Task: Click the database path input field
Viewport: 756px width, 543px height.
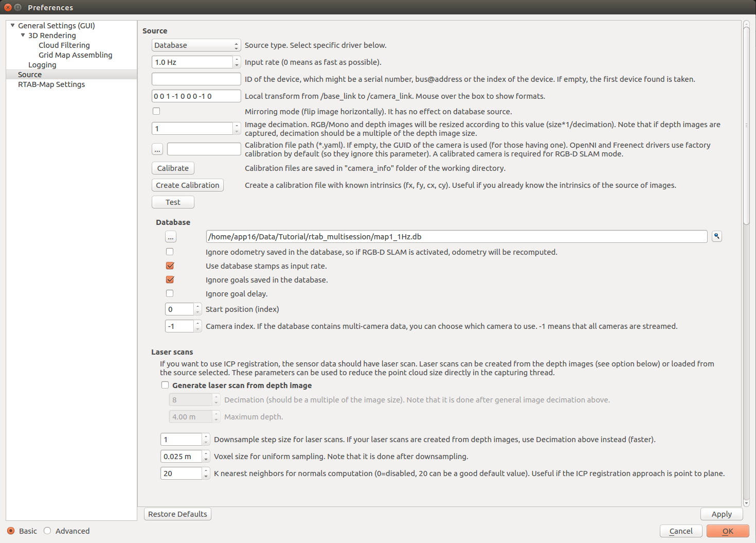Action: point(456,237)
